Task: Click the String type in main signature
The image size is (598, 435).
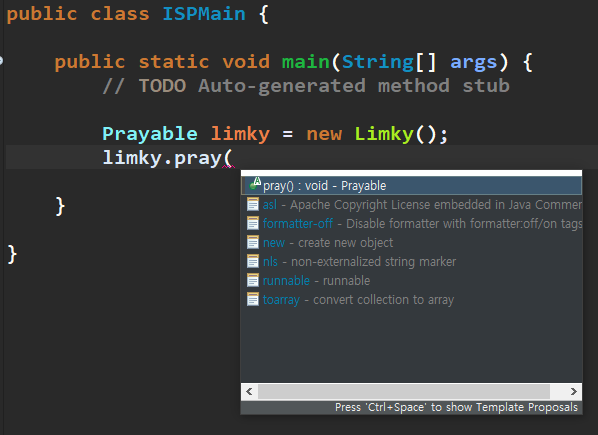Action: tap(378, 62)
